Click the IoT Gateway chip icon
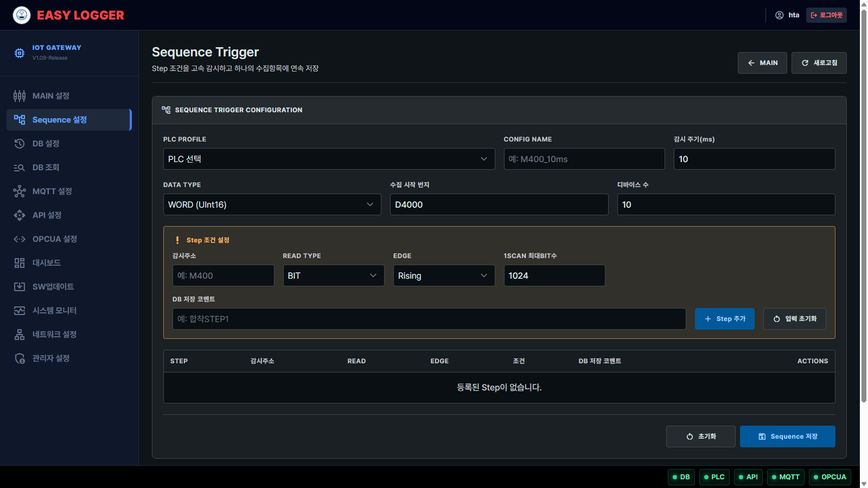Viewport: 868px width, 488px height. (x=20, y=53)
